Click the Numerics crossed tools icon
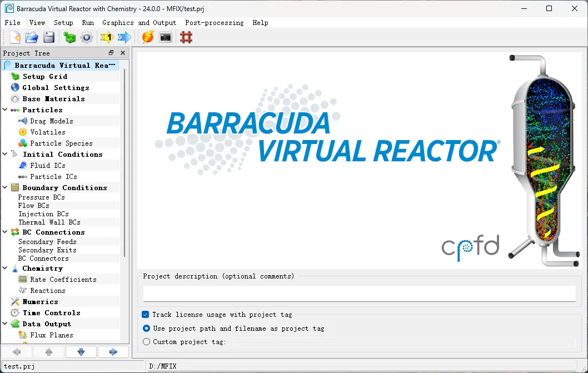The image size is (588, 373). [15, 301]
